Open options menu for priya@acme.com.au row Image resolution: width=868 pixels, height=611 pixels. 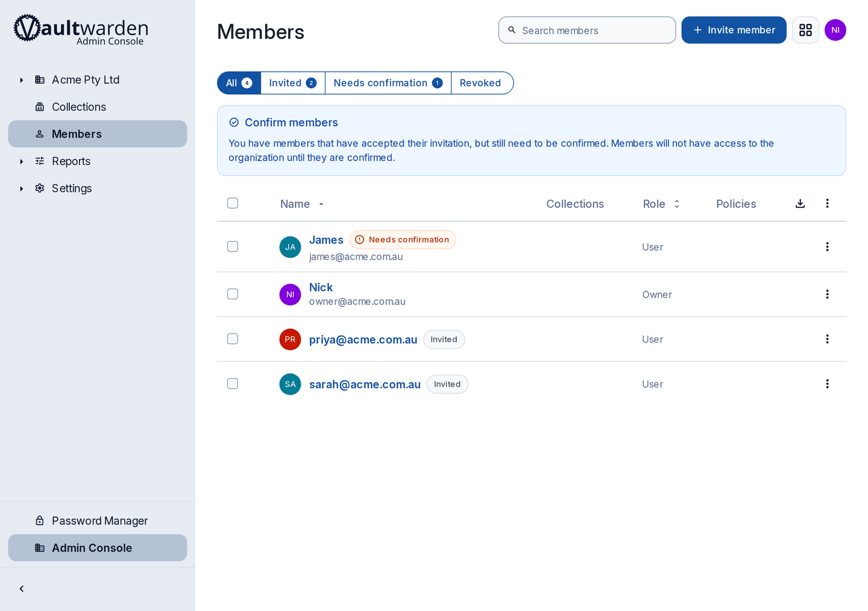(x=827, y=339)
